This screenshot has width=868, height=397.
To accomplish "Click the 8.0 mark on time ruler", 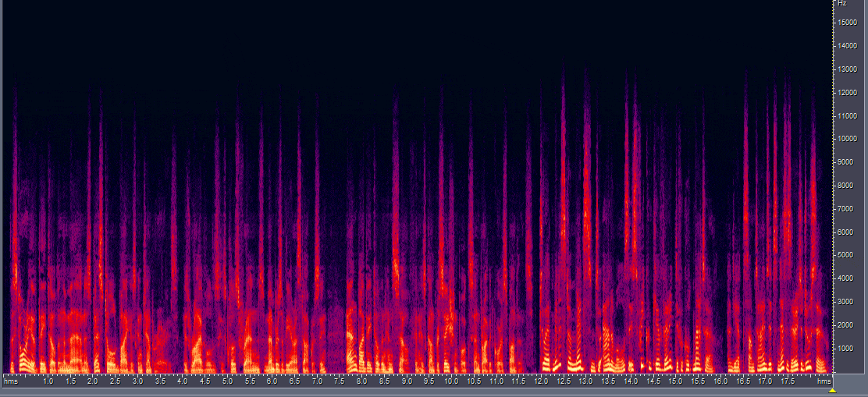I will (x=361, y=381).
